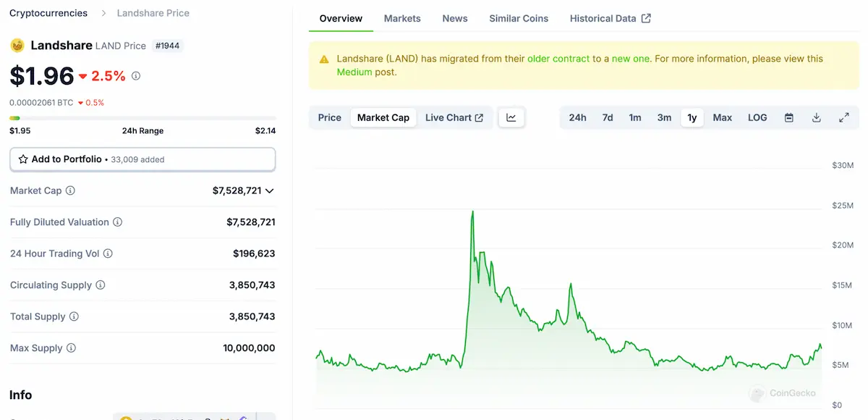Screen dimensions: 868x420
Task: Set chart range to Max
Action: click(x=723, y=117)
